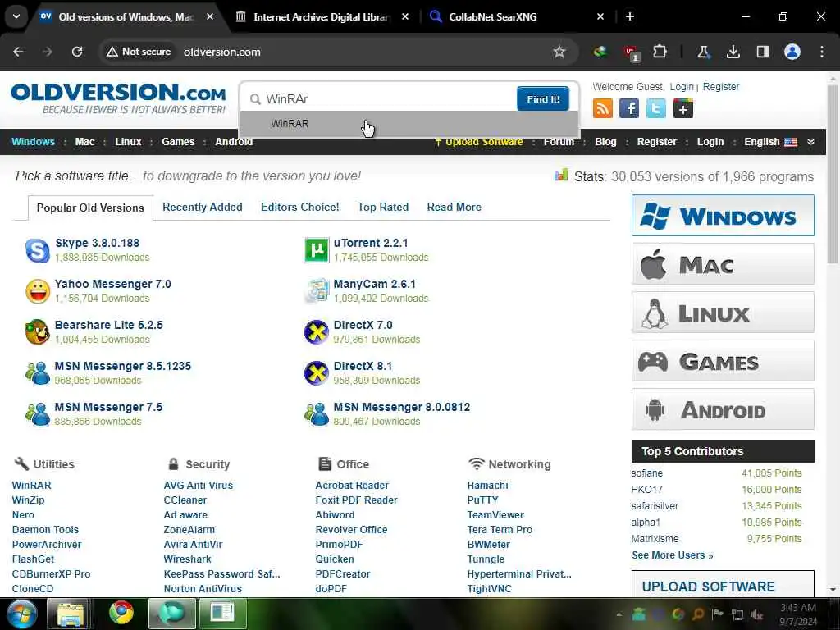Viewport: 840px width, 630px height.
Task: Show hidden system tray icons
Action: tap(619, 614)
